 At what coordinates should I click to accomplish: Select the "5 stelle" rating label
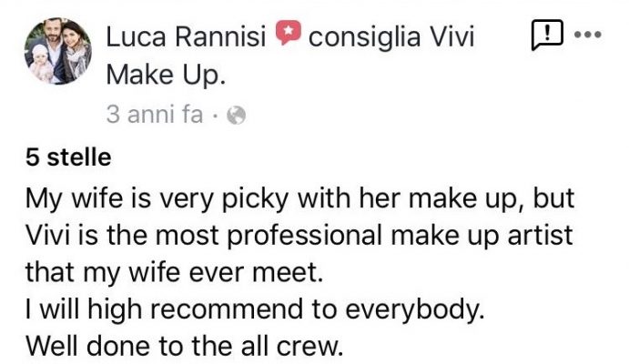[68, 157]
